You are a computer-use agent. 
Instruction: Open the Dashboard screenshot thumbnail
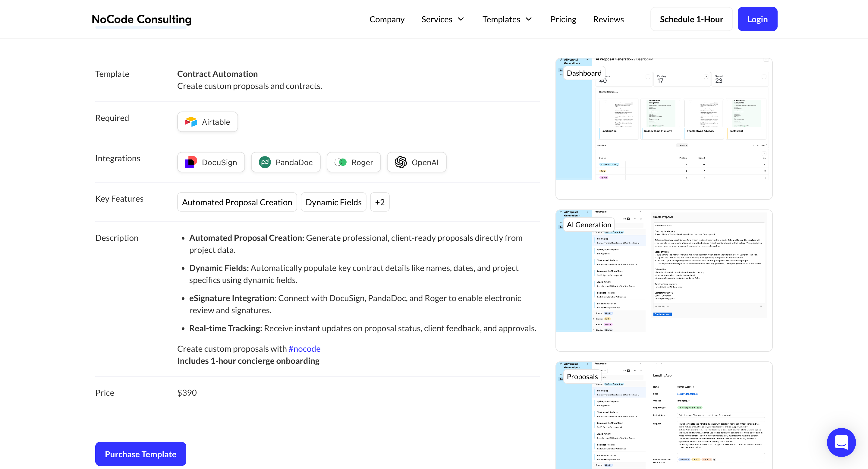(664, 129)
